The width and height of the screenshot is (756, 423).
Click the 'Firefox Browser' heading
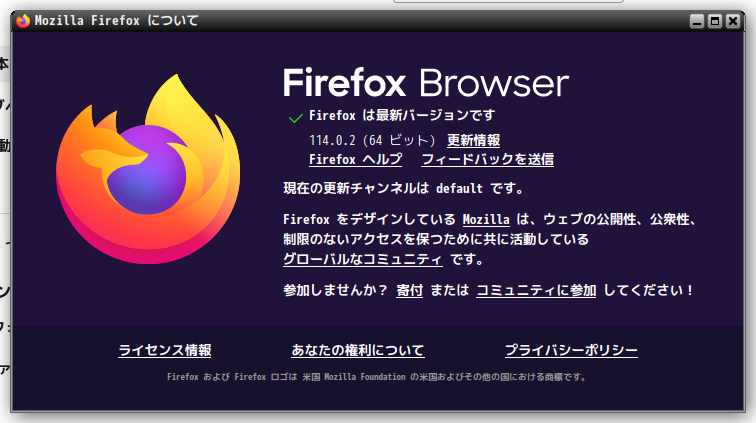(426, 83)
